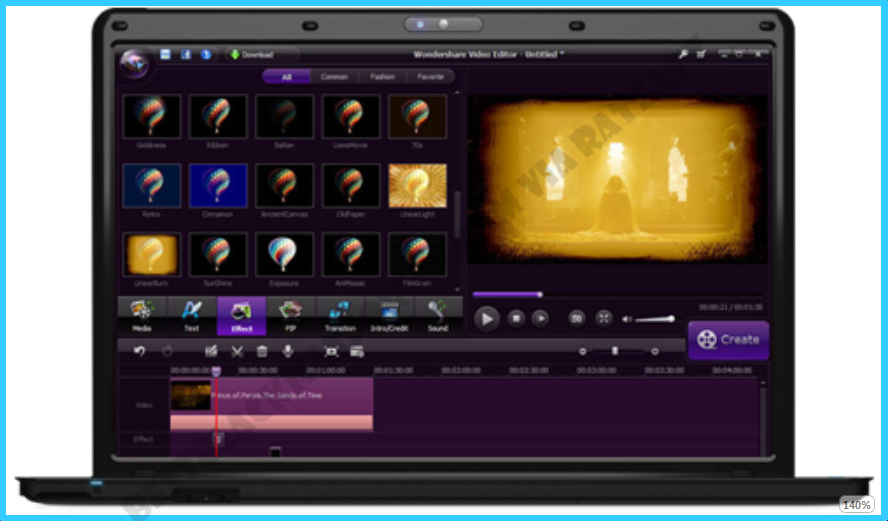Select the AncientCanvas effect thumbnail
Screen dimensions: 888x521
(x=284, y=186)
